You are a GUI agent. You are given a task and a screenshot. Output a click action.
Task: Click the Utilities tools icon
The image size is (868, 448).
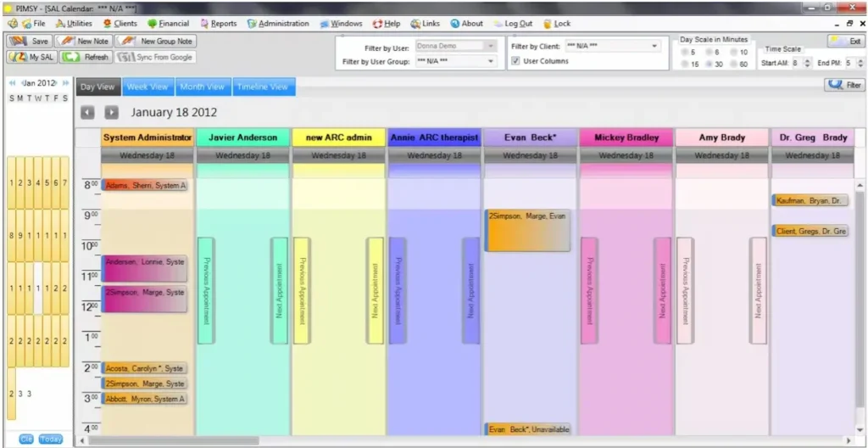(60, 24)
